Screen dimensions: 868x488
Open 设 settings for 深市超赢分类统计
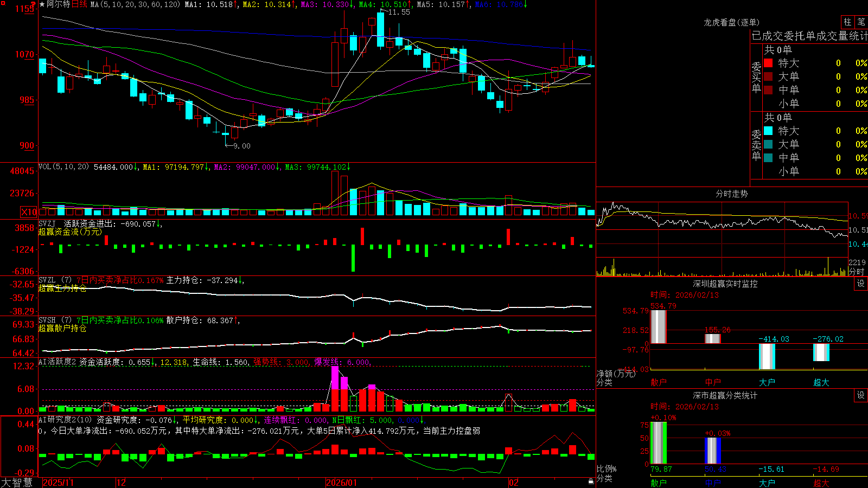[x=861, y=395]
